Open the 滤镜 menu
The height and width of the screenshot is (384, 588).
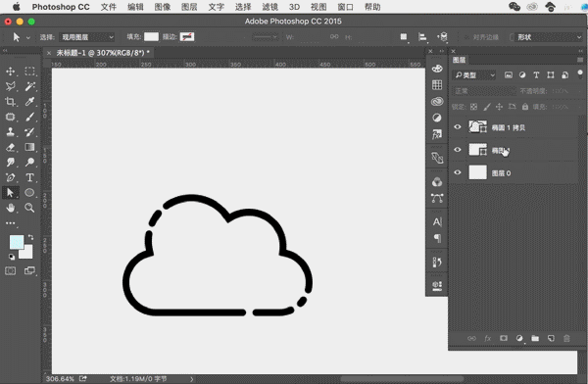(x=269, y=7)
